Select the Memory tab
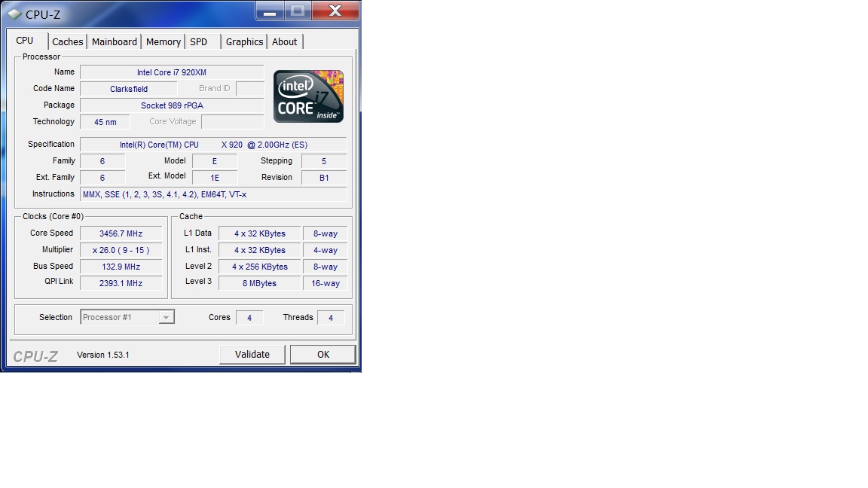Image resolution: width=868 pixels, height=488 pixels. [x=164, y=41]
